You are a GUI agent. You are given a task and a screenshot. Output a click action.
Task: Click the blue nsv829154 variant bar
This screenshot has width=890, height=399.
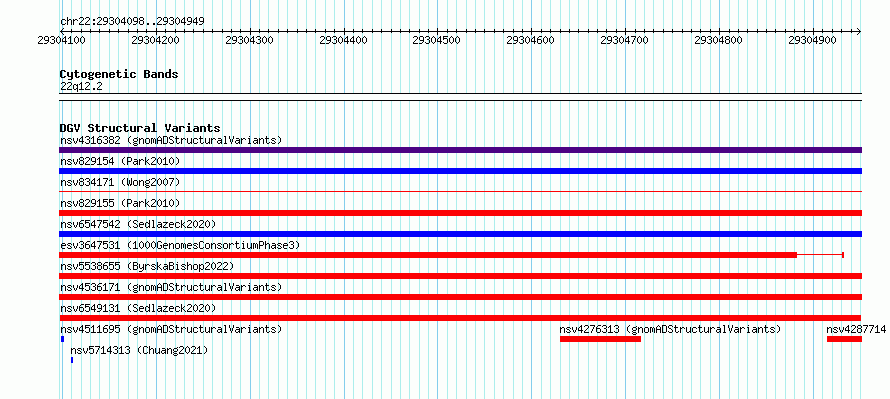[x=460, y=171]
